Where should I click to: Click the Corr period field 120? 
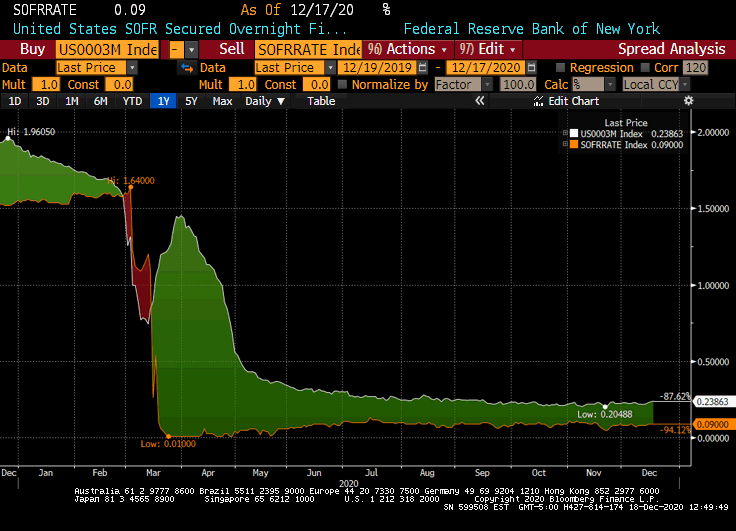click(695, 68)
